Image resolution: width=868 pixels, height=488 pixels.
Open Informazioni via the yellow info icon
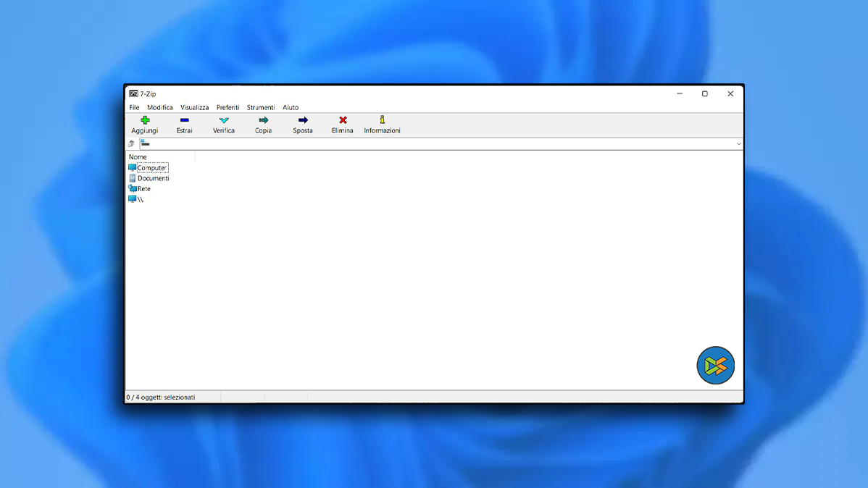[382, 120]
